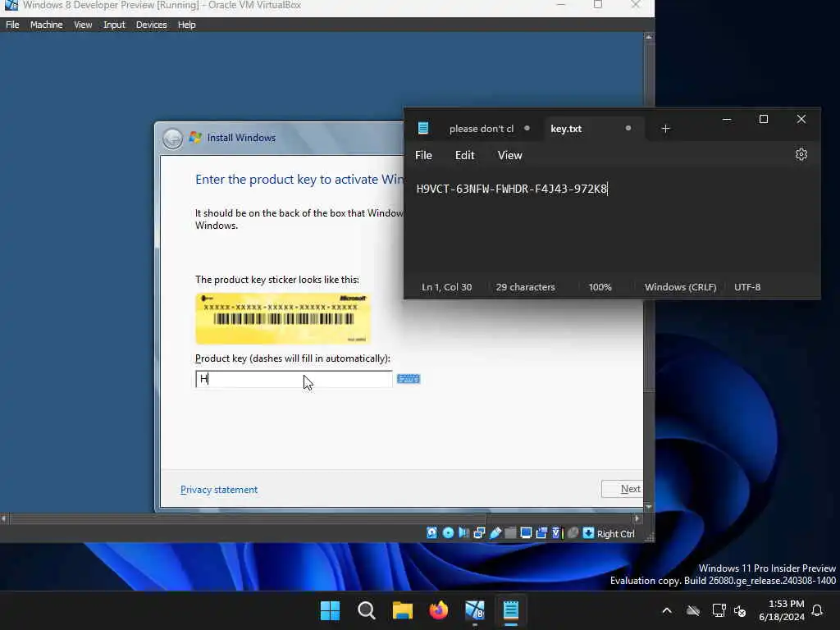This screenshot has height=630, width=840.
Task: Open the VirtualBox Machine menu
Action: coord(46,25)
